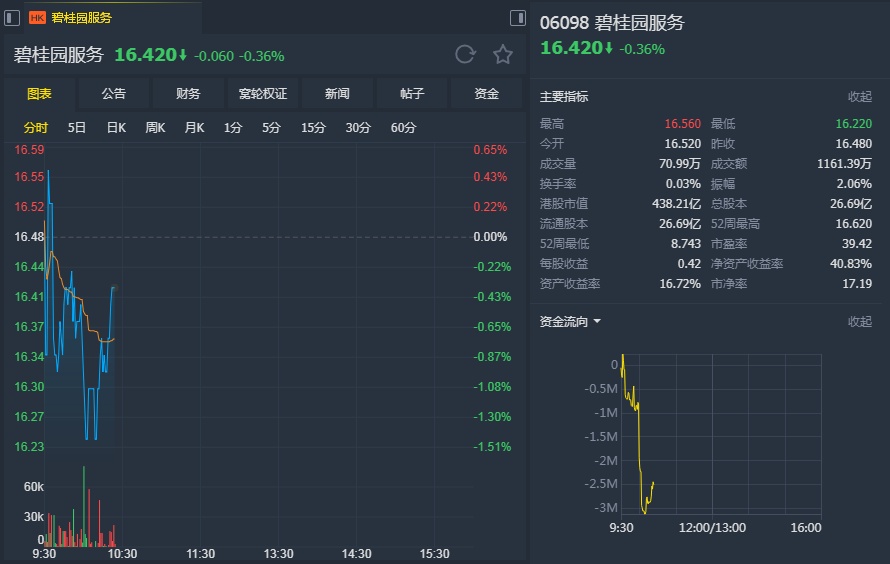Image resolution: width=890 pixels, height=564 pixels.
Task: Switch to 月K chart
Action: (194, 128)
